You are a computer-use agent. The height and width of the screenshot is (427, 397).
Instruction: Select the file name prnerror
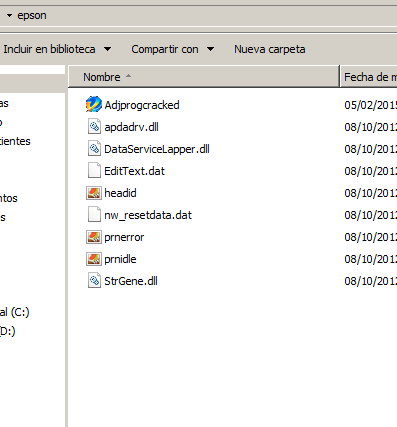tap(124, 237)
